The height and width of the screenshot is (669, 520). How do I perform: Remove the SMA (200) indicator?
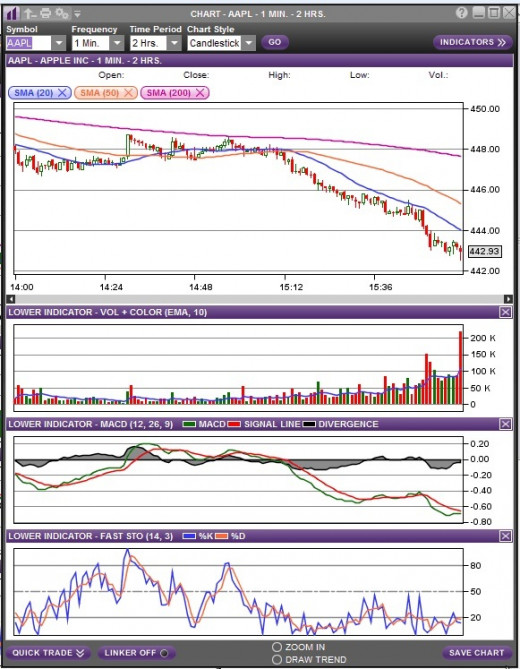[x=200, y=93]
